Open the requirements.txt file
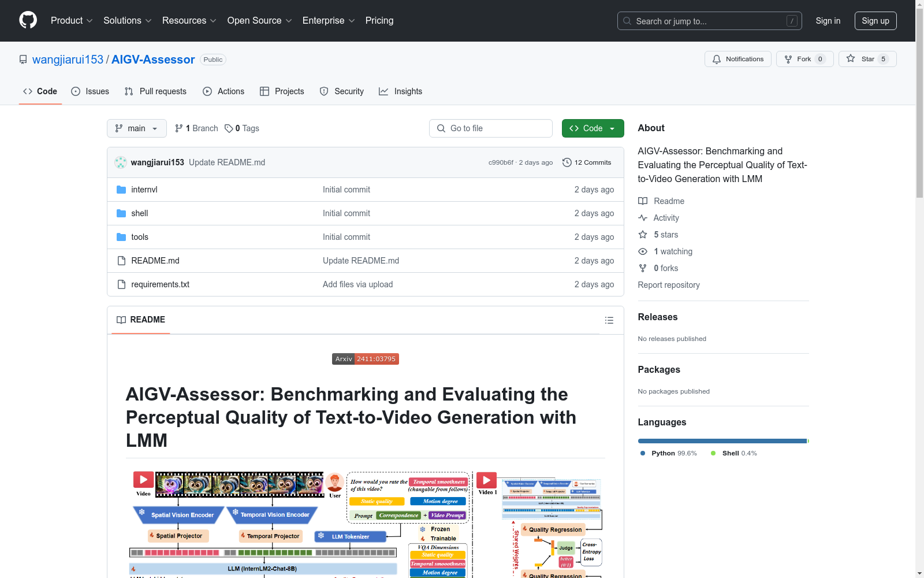This screenshot has height=578, width=924. [161, 284]
